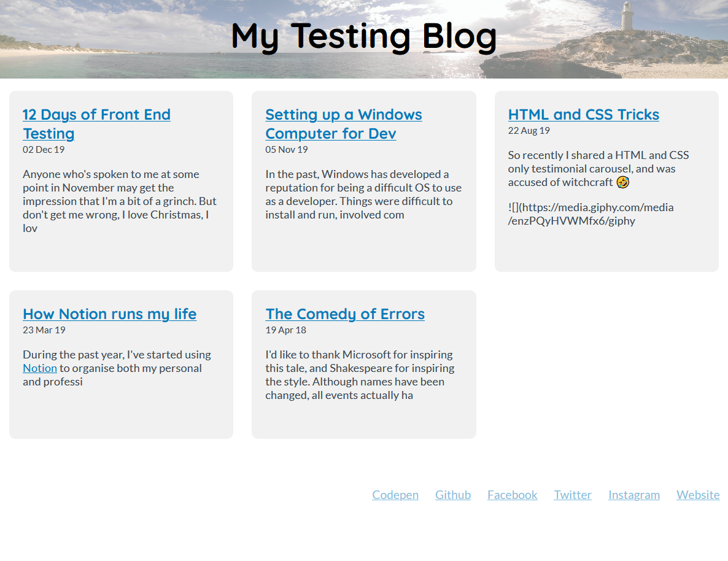Click the giphy URL text in the card
This screenshot has height=561, width=728.
pos(590,214)
